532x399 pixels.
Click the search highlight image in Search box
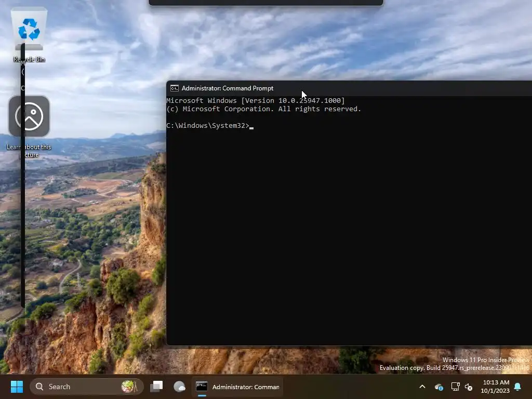129,387
